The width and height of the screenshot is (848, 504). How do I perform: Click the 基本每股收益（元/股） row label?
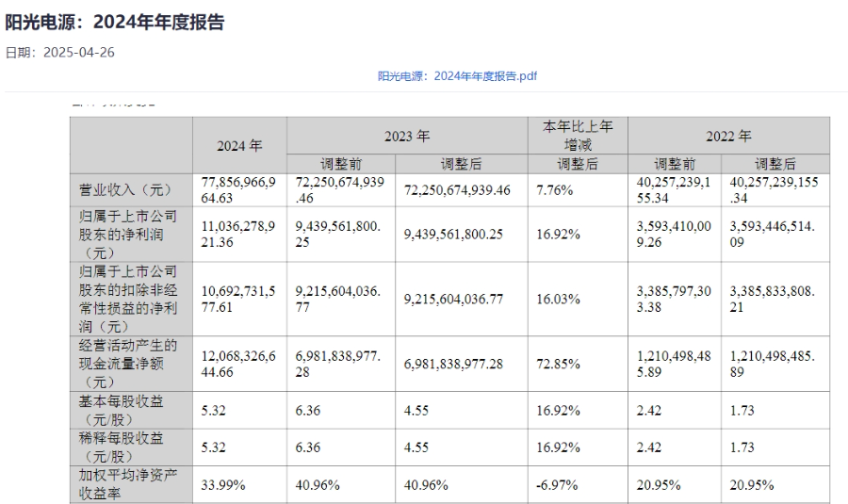121,409
